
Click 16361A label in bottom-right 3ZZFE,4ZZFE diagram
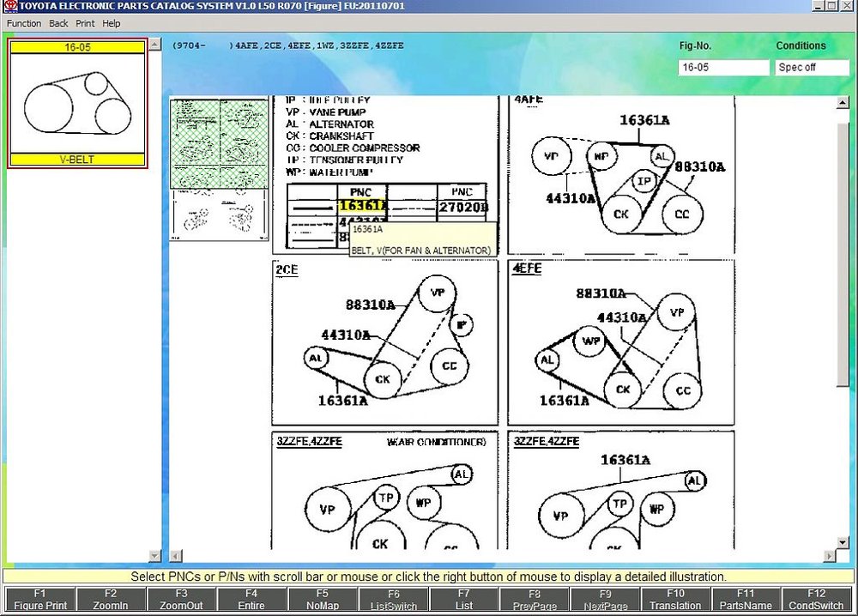point(625,460)
